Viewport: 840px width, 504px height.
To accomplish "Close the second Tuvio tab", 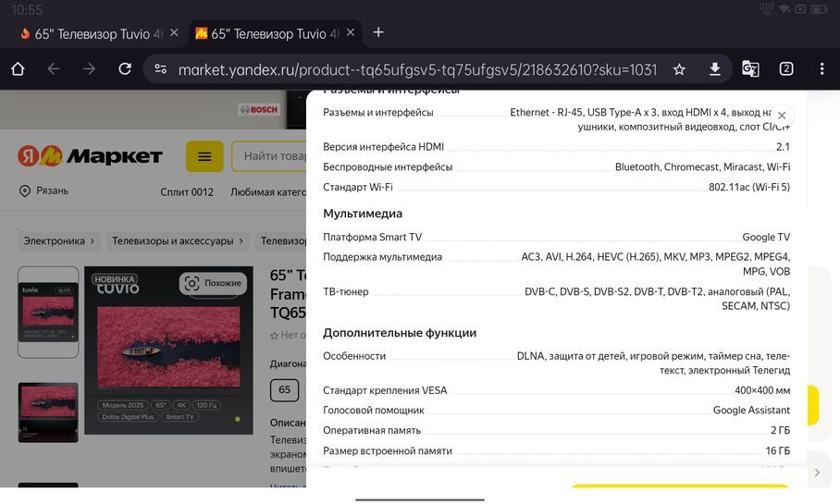I will pyautogui.click(x=351, y=32).
